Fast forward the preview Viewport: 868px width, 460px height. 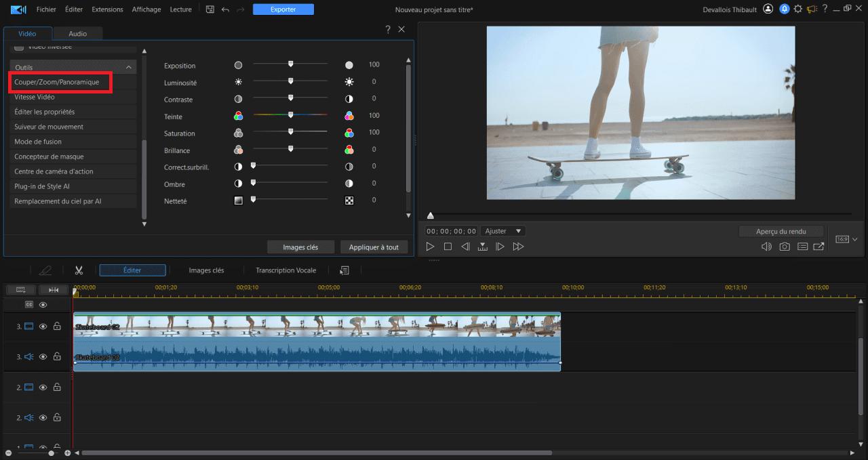(518, 247)
